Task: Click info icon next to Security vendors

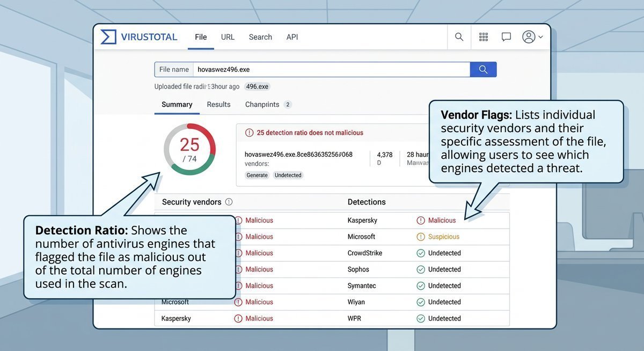Action: (229, 202)
